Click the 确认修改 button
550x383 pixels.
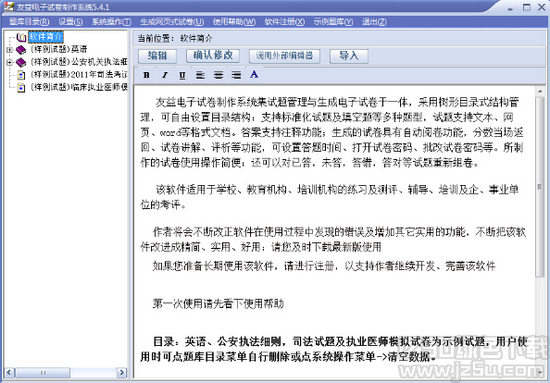tap(213, 56)
